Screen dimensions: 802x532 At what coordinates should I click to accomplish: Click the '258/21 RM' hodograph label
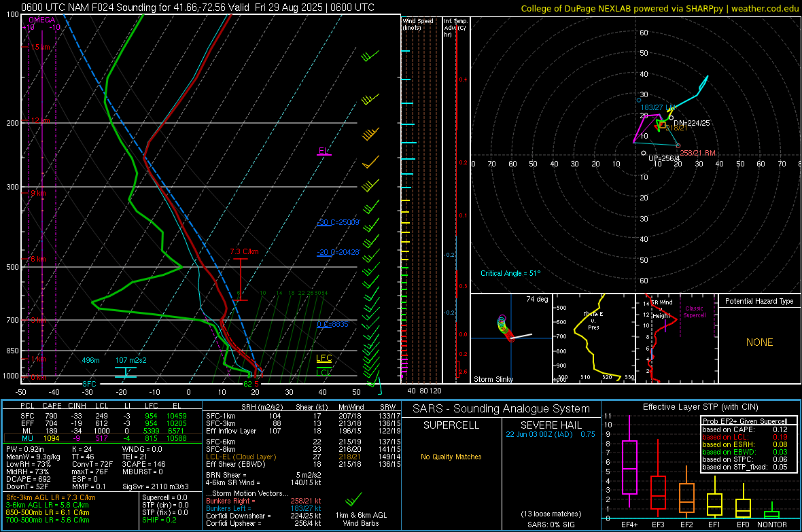(x=697, y=153)
